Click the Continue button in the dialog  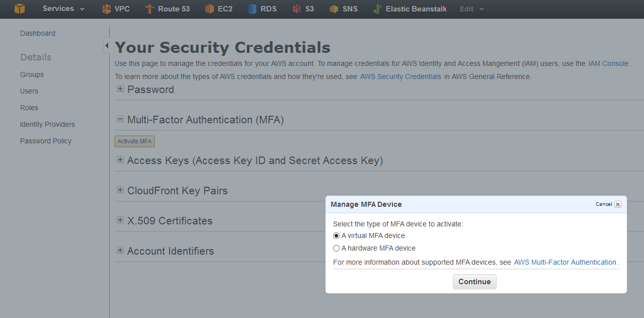pos(474,282)
